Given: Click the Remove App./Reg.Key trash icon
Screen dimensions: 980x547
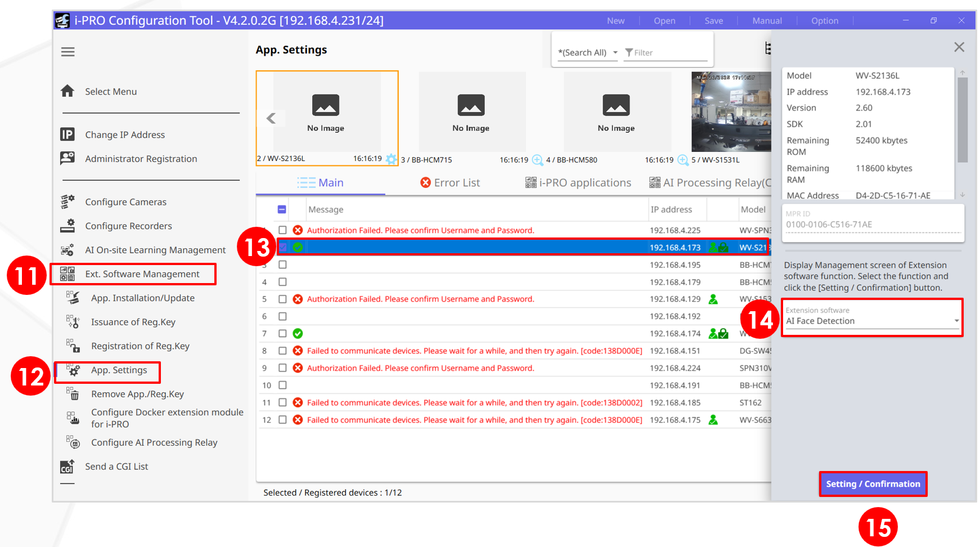Looking at the screenshot, I should tap(73, 393).
